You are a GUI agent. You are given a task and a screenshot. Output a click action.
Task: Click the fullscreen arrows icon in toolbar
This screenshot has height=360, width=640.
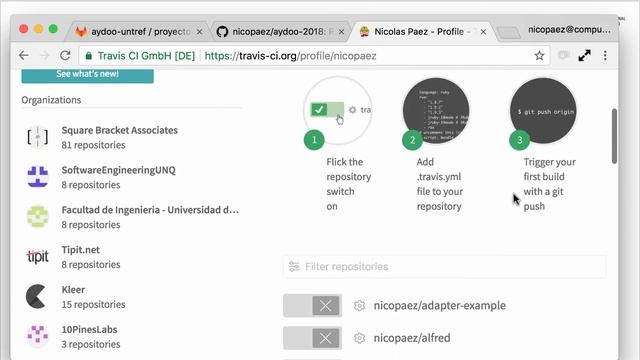584,56
